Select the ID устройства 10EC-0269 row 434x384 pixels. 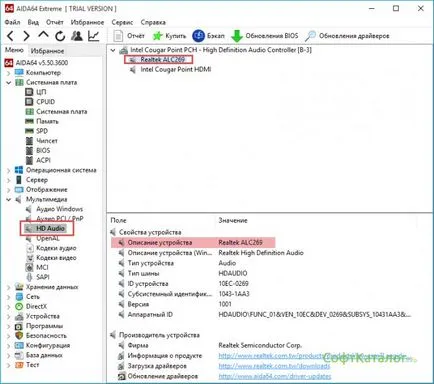point(184,284)
